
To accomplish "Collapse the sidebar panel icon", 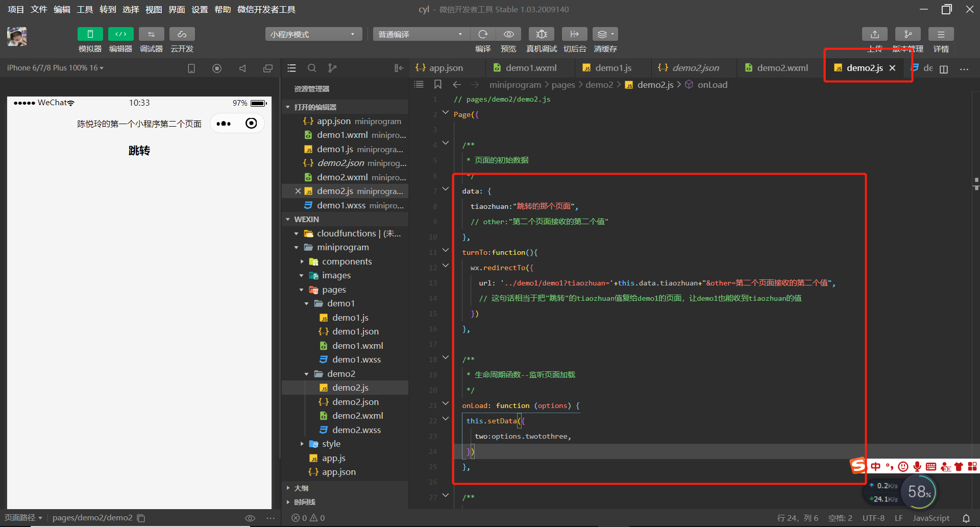I will click(399, 68).
